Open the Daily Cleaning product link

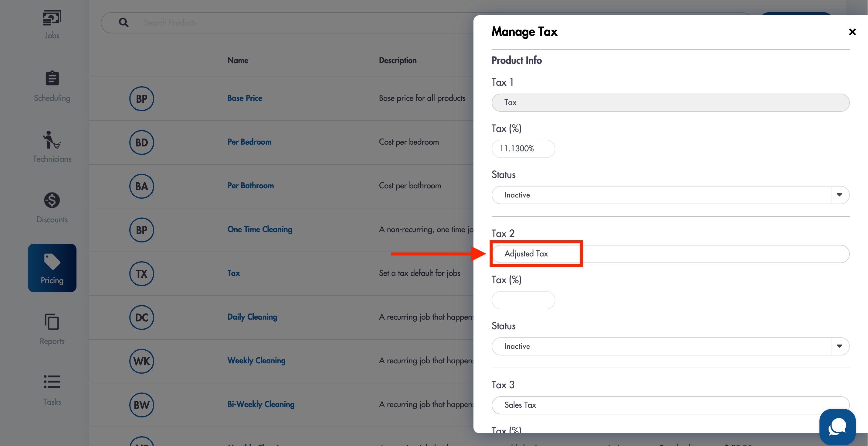pos(253,317)
